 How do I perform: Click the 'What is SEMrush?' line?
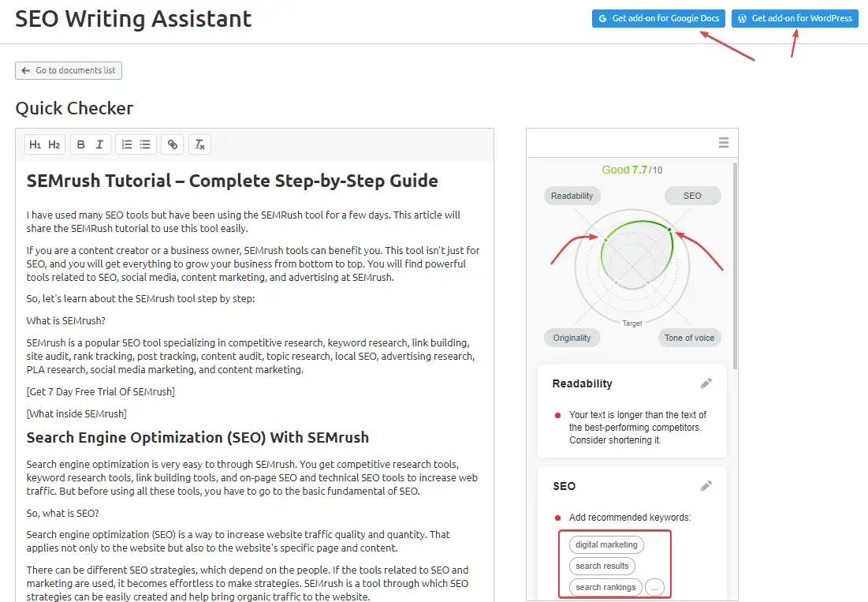66,320
